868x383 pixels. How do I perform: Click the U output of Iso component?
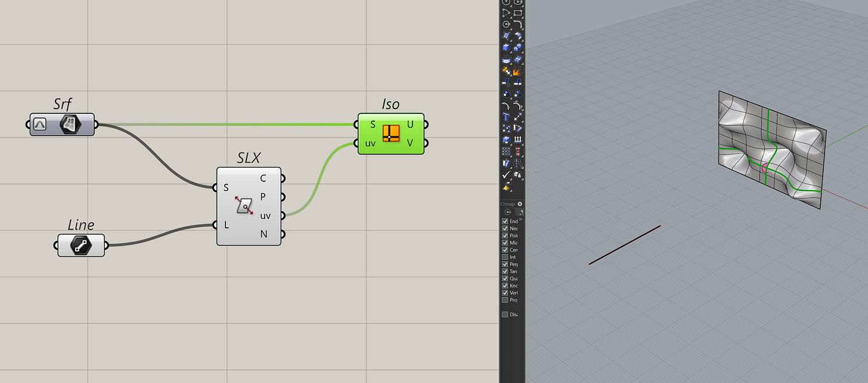[425, 124]
